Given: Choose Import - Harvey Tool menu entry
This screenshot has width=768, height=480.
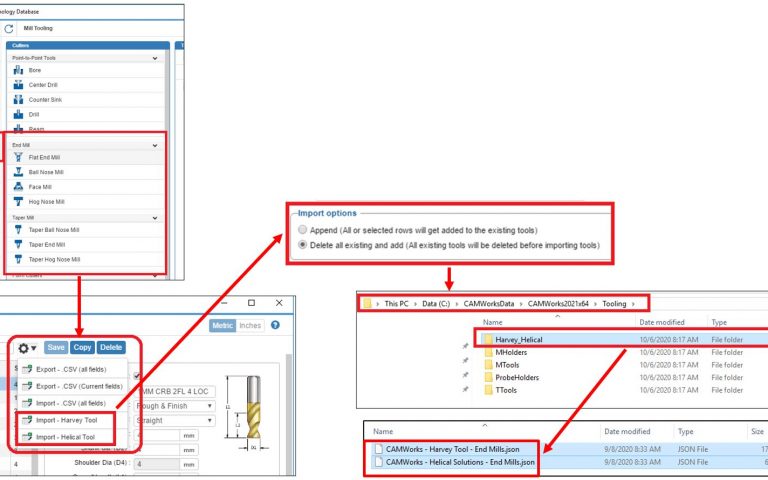Looking at the screenshot, I should pyautogui.click(x=65, y=421).
